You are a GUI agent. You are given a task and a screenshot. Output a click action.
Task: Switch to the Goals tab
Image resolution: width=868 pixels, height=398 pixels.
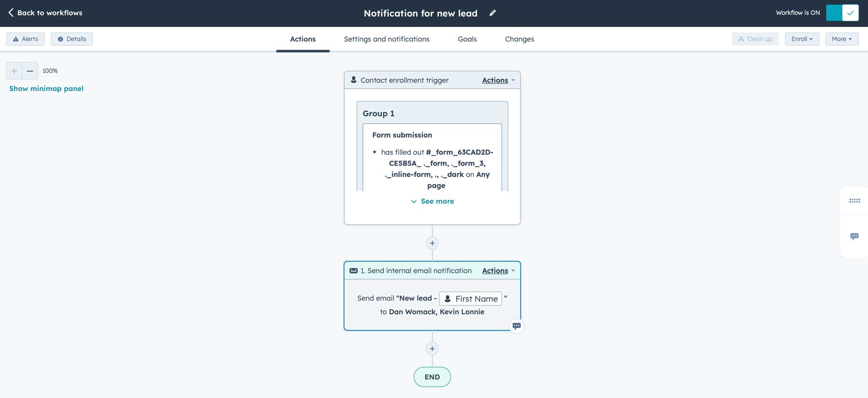click(467, 39)
